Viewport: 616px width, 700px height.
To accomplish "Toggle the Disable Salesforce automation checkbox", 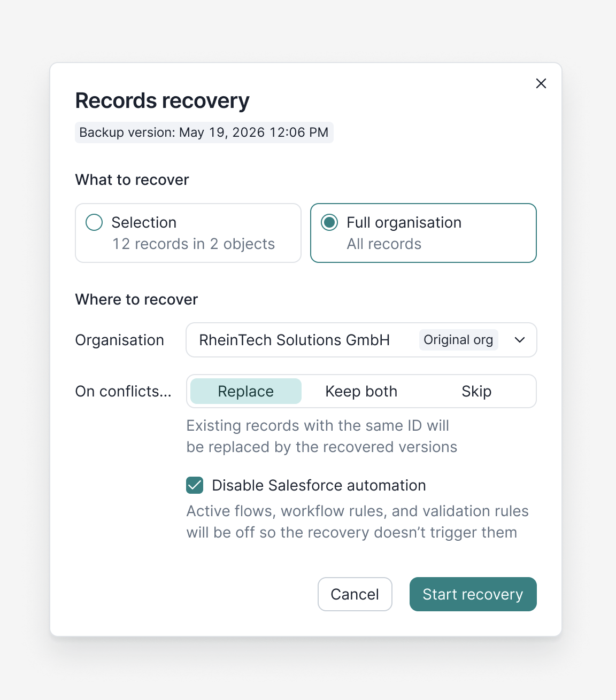I will [195, 485].
